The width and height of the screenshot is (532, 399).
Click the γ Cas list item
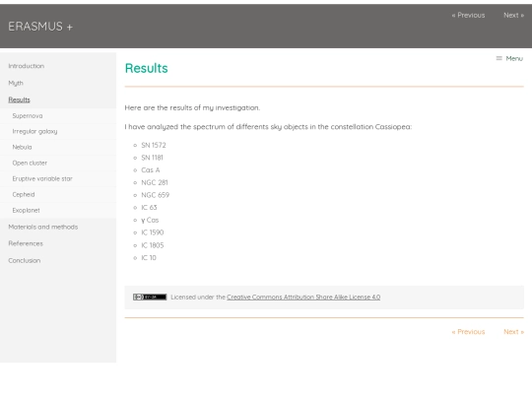click(150, 221)
